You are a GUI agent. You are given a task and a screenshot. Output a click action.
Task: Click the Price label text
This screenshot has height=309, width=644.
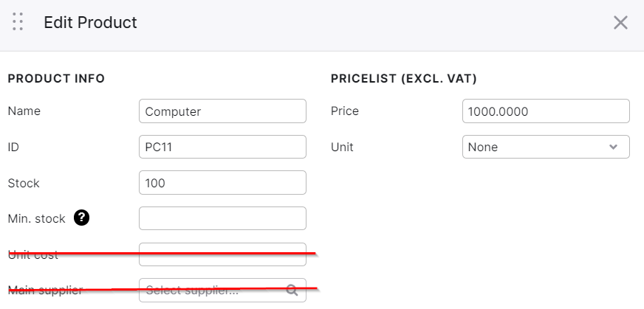click(x=345, y=111)
